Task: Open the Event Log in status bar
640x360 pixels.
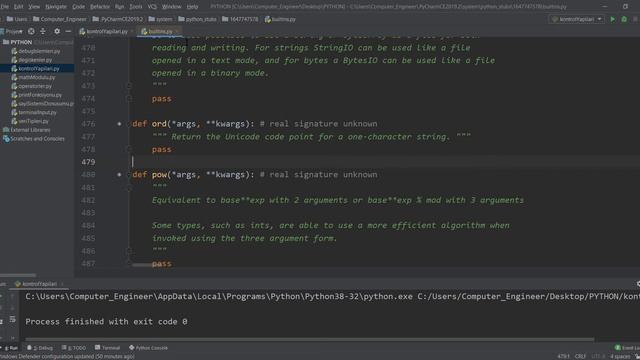Action: [x=628, y=348]
